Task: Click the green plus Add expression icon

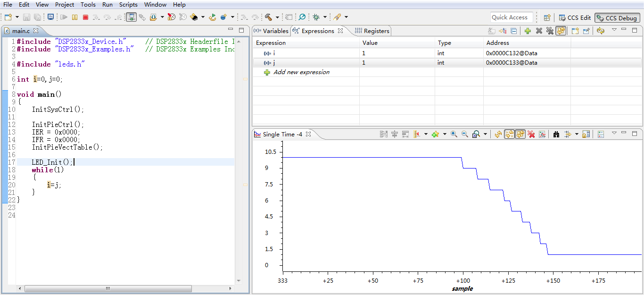Action: coord(528,31)
